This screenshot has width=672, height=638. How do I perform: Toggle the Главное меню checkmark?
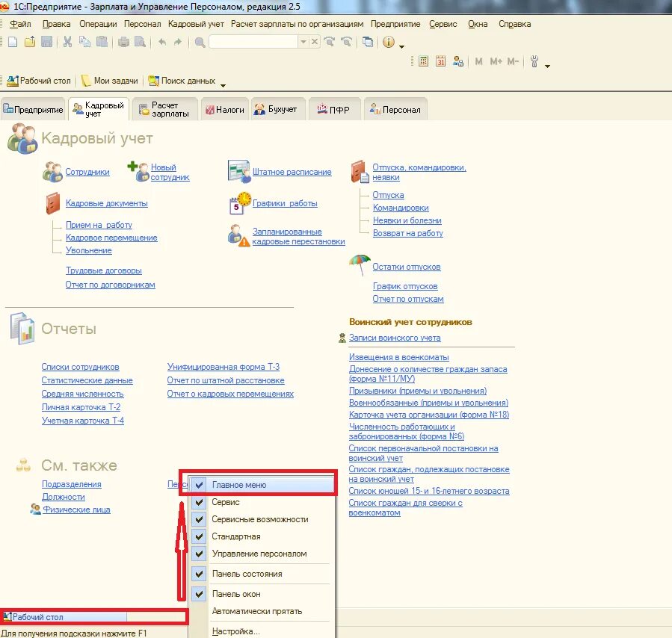pyautogui.click(x=199, y=485)
